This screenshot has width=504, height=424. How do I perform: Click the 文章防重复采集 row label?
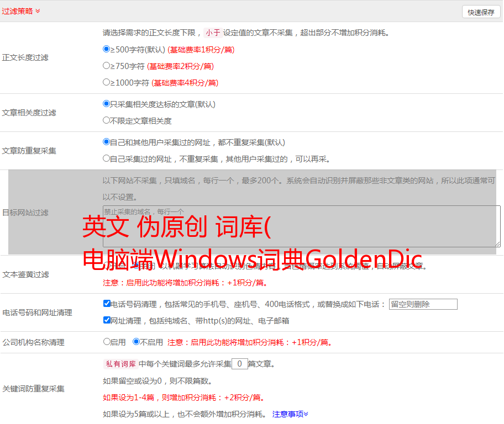(x=29, y=151)
